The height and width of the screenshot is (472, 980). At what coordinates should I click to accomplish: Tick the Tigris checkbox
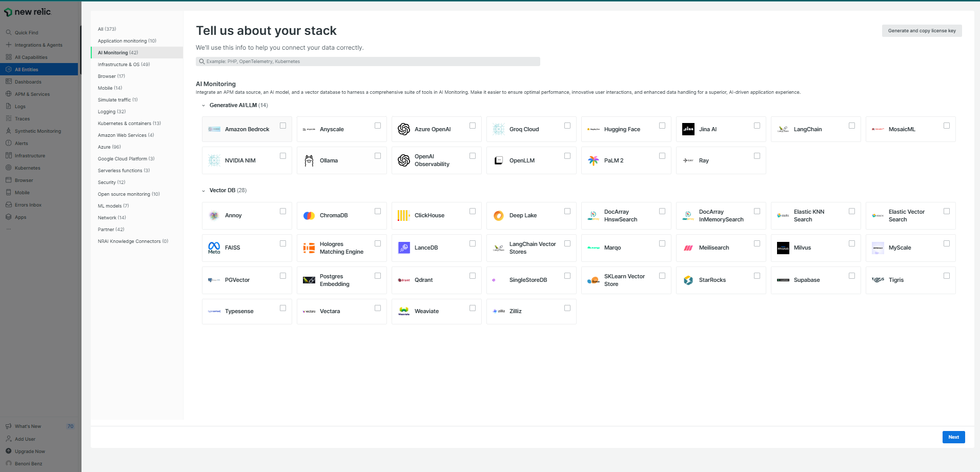point(947,276)
